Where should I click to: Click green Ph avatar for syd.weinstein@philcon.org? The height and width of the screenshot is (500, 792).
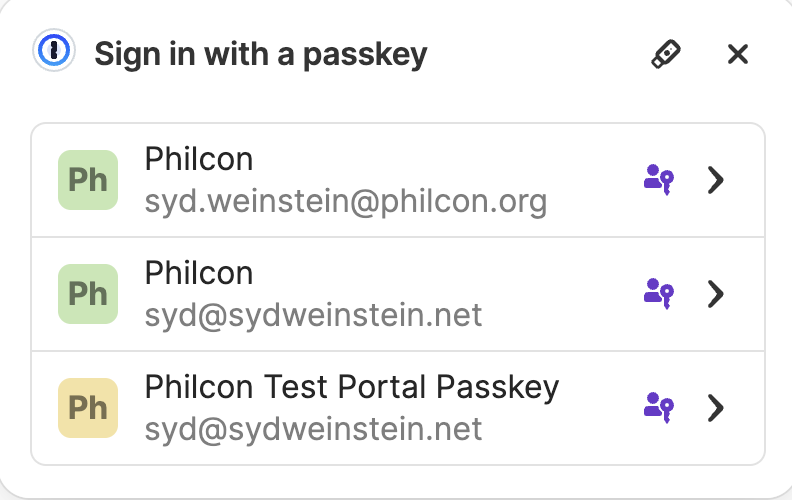[x=88, y=180]
